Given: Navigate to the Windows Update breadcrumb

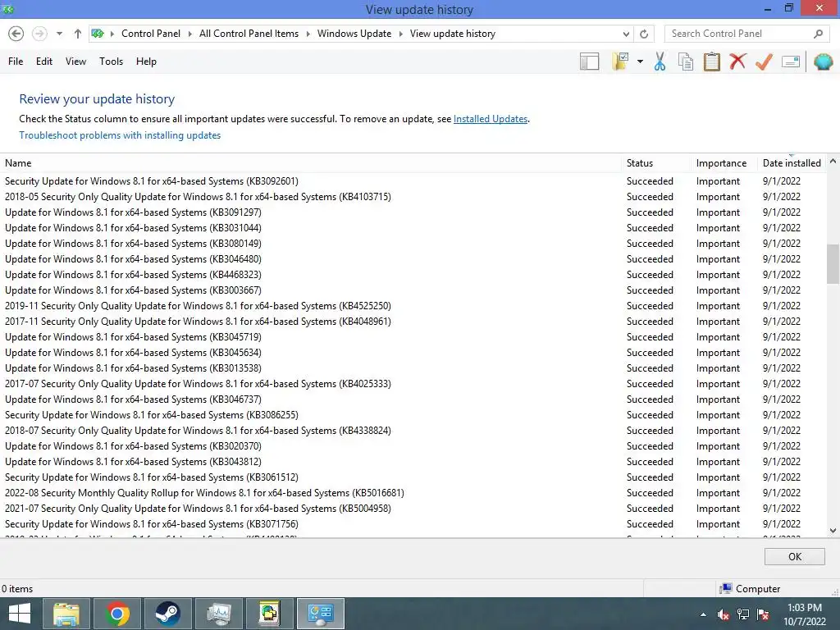Looking at the screenshot, I should point(354,34).
